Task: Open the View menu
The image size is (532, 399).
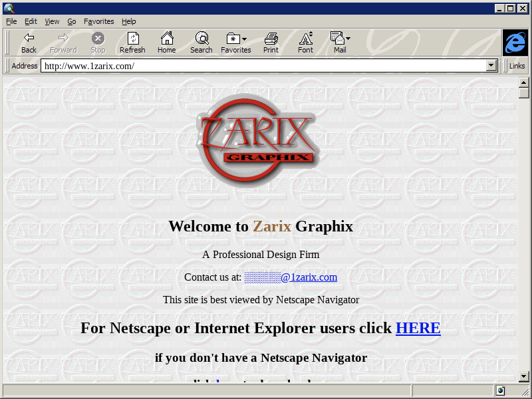Action: point(52,21)
